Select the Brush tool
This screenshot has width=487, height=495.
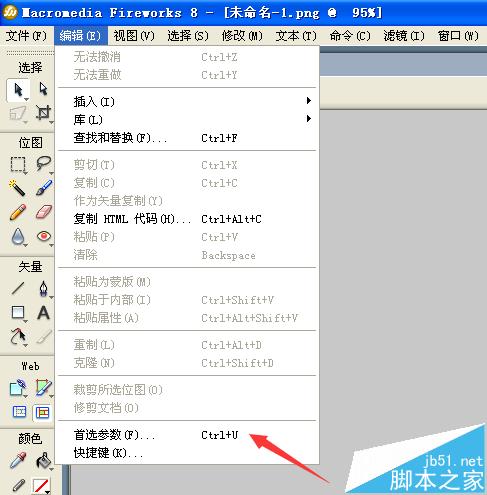[43, 188]
